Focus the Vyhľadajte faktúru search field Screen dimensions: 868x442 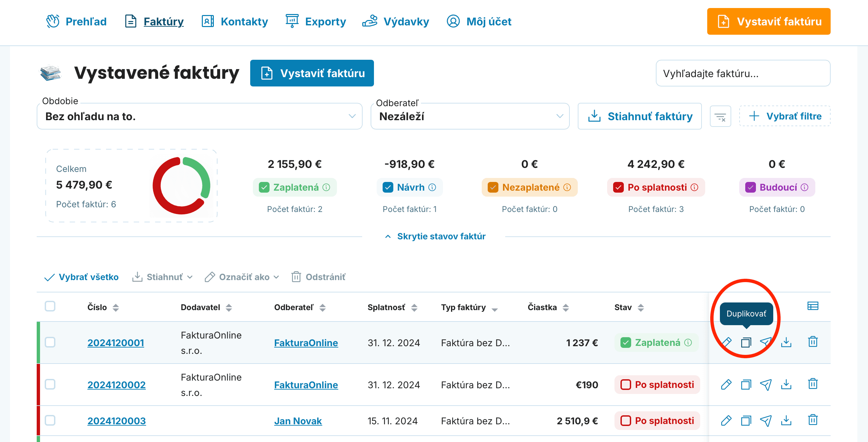743,73
